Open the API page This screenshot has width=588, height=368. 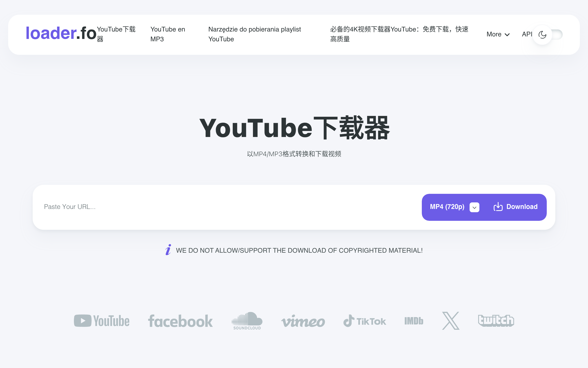527,34
